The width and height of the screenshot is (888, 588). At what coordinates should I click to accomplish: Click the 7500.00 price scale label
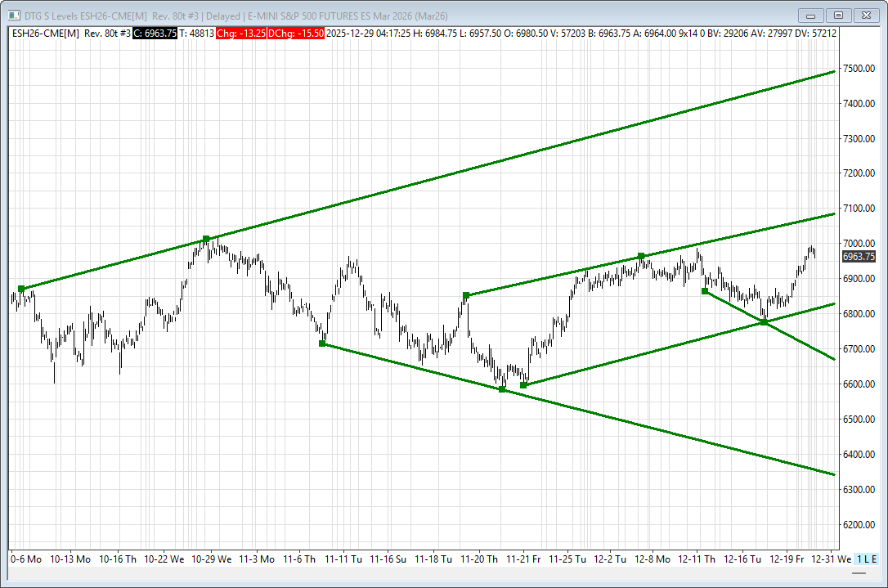click(859, 69)
